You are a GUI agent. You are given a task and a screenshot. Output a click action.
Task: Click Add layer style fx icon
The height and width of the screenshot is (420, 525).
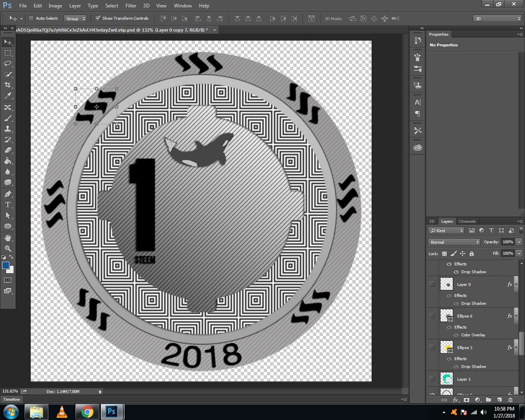pyautogui.click(x=455, y=400)
